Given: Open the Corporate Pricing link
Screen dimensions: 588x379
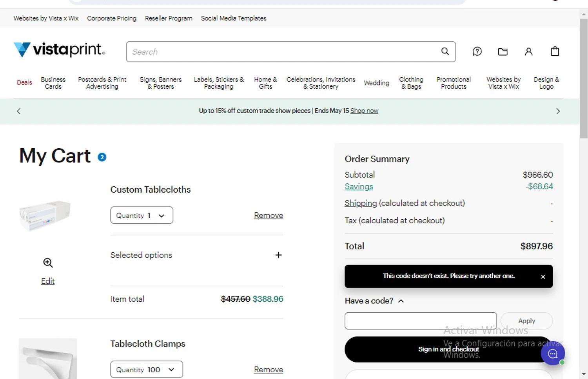Looking at the screenshot, I should [x=112, y=18].
